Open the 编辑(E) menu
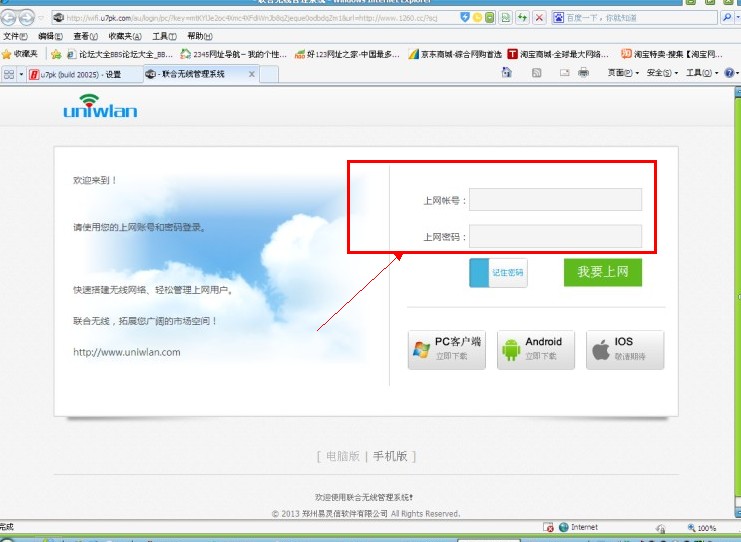The height and width of the screenshot is (542, 741). [50, 36]
